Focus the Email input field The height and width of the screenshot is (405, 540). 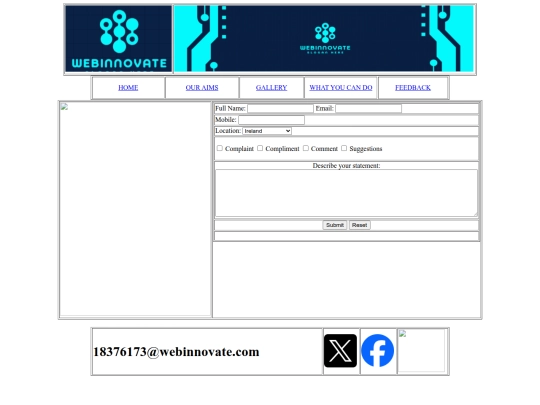click(368, 109)
